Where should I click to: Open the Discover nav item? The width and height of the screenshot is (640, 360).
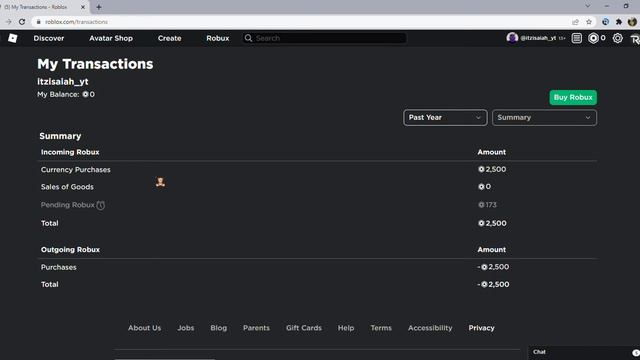click(x=49, y=38)
